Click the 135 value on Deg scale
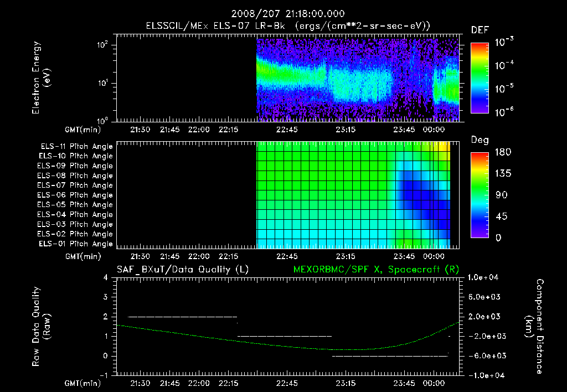Image resolution: width=567 pixels, height=392 pixels. click(x=503, y=173)
